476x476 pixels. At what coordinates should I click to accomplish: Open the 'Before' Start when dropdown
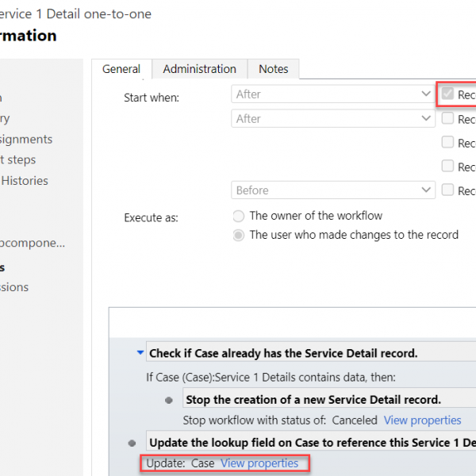(332, 190)
